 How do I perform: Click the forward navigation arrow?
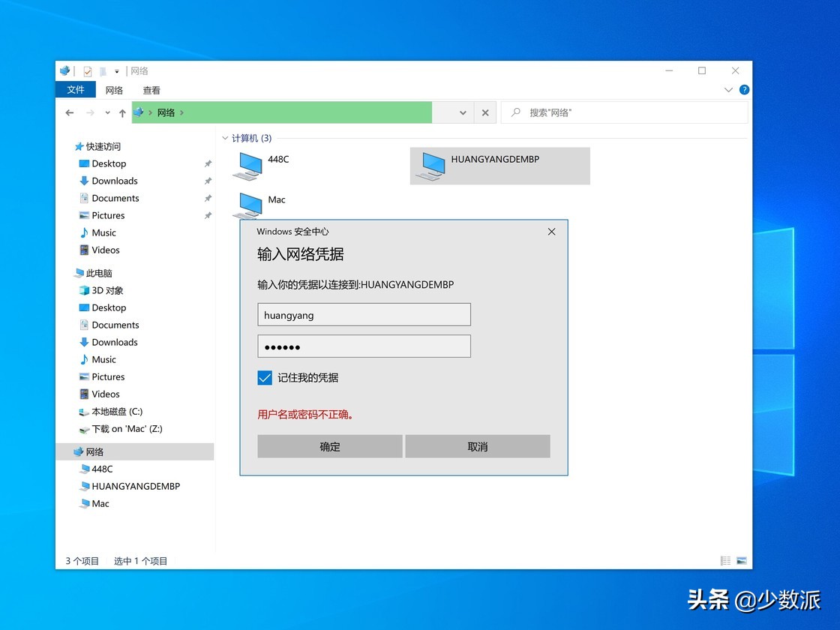coord(90,112)
